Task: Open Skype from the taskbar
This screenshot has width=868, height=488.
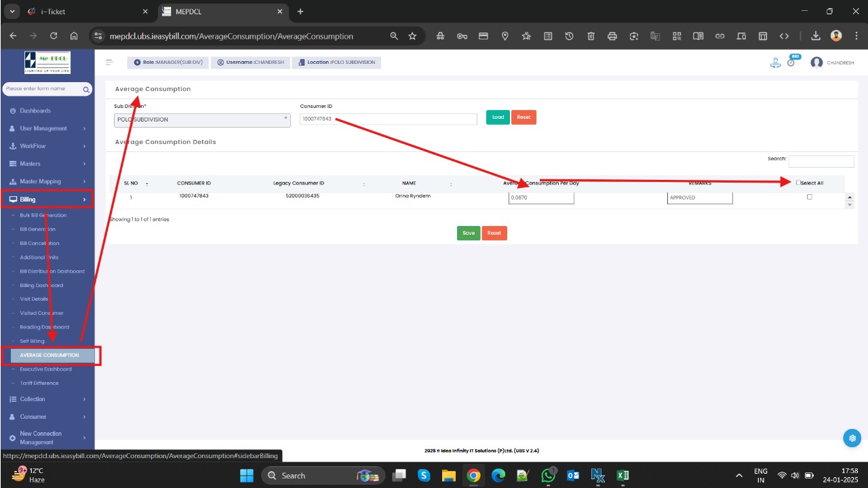Action: pyautogui.click(x=425, y=475)
